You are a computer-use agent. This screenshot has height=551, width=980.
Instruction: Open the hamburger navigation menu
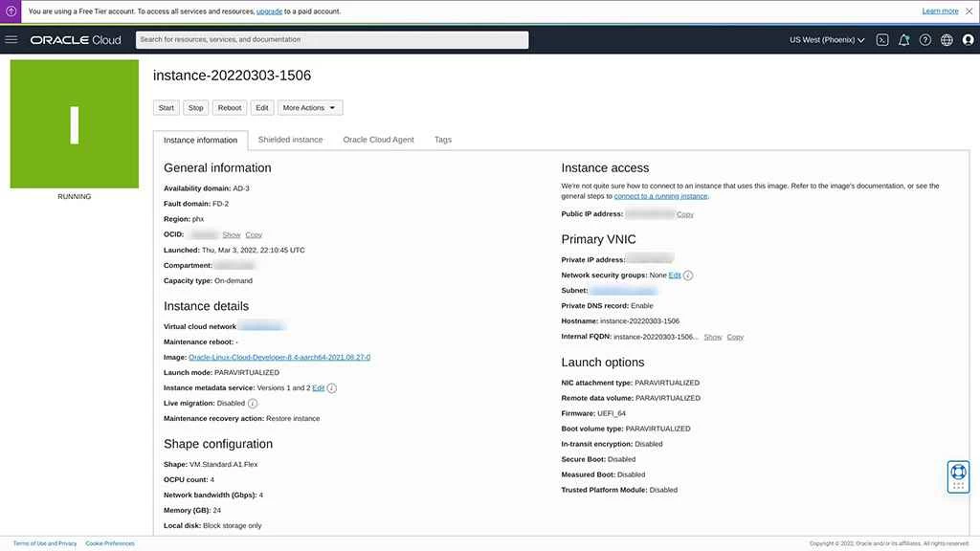point(11,40)
